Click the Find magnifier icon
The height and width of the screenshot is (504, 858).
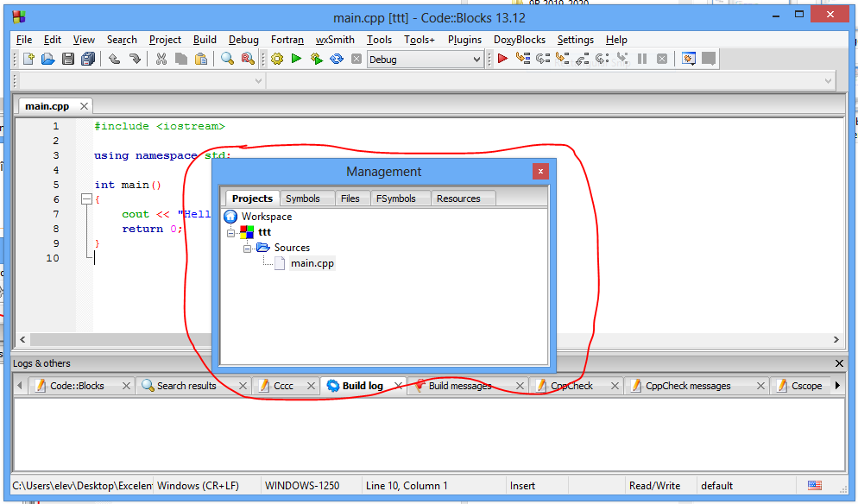tap(228, 59)
